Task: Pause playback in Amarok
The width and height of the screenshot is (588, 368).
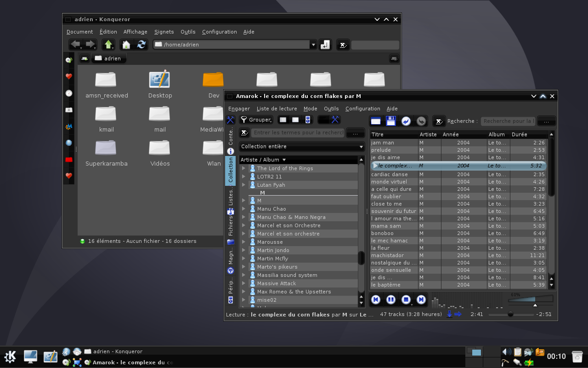Action: pos(391,299)
